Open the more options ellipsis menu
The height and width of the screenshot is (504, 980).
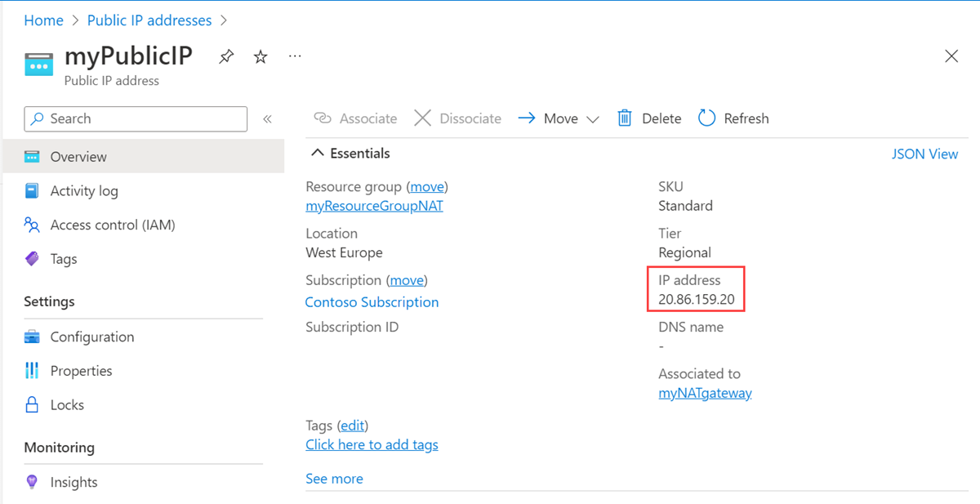point(295,56)
